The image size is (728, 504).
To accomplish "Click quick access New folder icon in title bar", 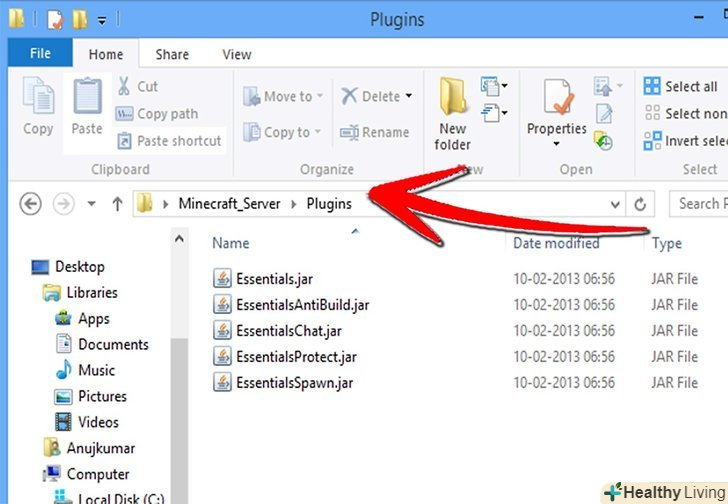I will click(x=80, y=19).
